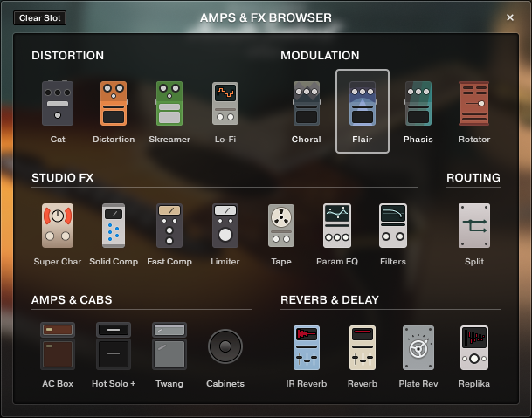This screenshot has height=418, width=532.
Task: Pick the green Skreamer pedal
Action: coord(169,105)
